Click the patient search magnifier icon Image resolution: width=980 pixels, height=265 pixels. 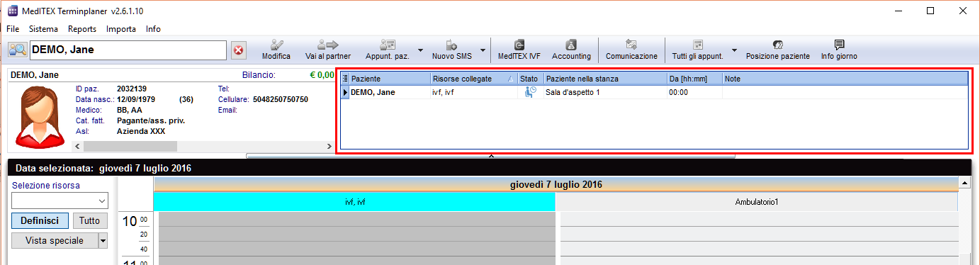click(18, 50)
